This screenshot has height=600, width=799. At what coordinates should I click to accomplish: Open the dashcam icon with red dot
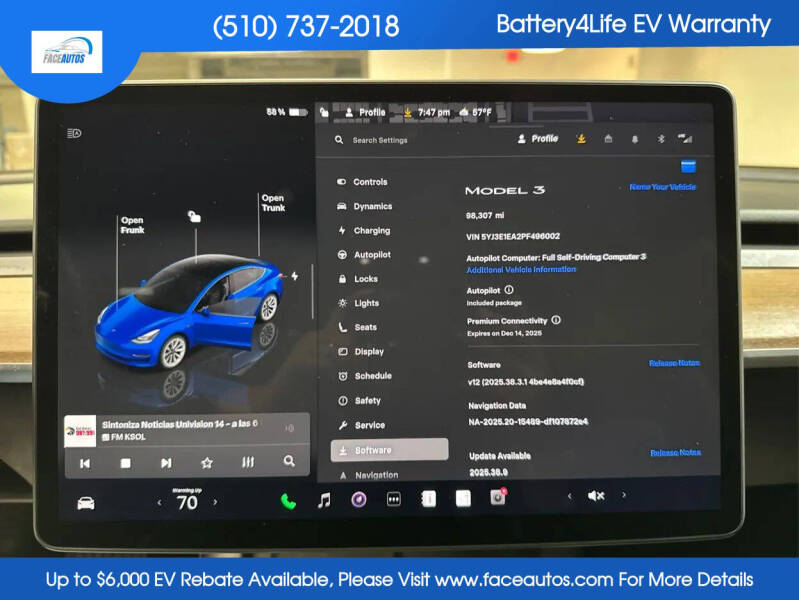point(498,497)
